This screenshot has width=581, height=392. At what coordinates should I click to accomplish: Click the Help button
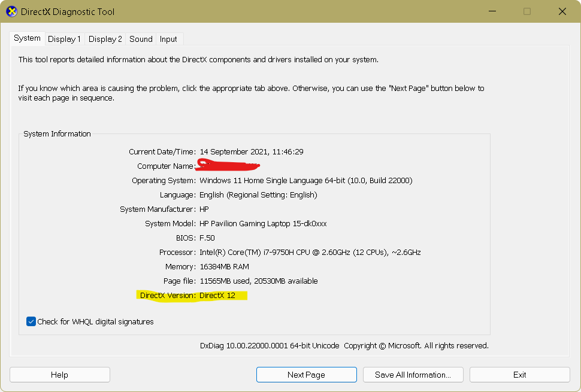60,375
